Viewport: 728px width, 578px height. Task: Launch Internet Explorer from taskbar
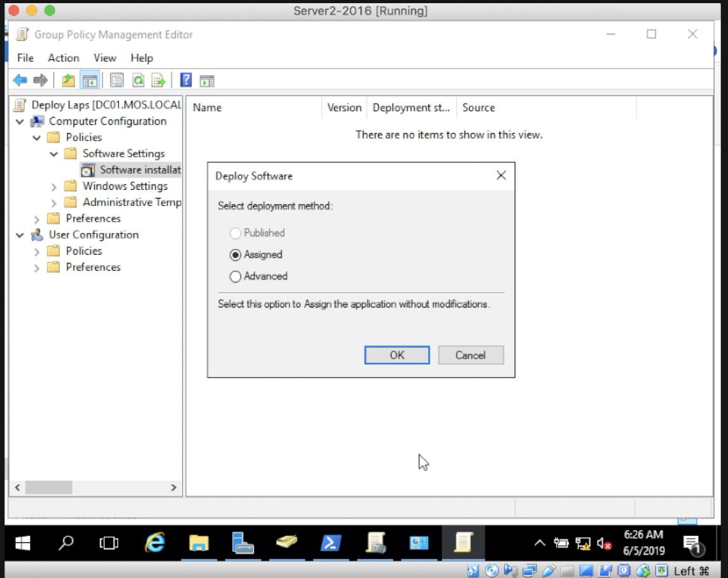155,542
